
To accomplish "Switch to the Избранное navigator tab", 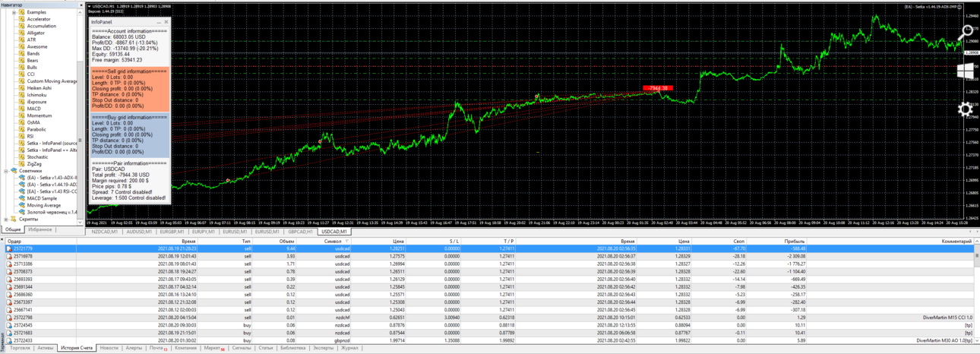I will coord(40,229).
